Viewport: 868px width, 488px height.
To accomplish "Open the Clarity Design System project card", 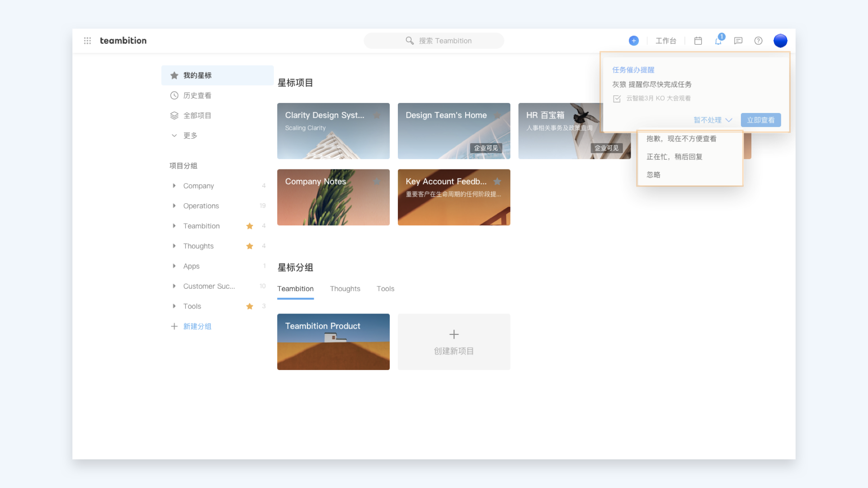I will [333, 131].
